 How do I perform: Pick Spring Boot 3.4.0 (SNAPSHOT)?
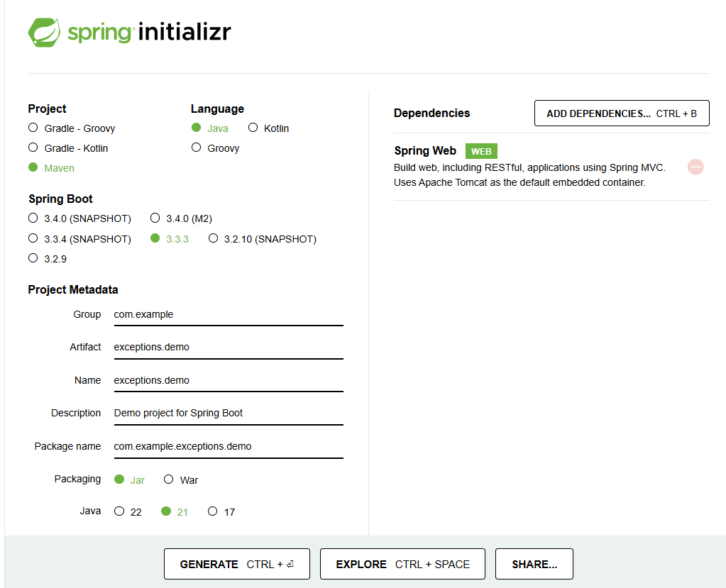click(x=79, y=218)
